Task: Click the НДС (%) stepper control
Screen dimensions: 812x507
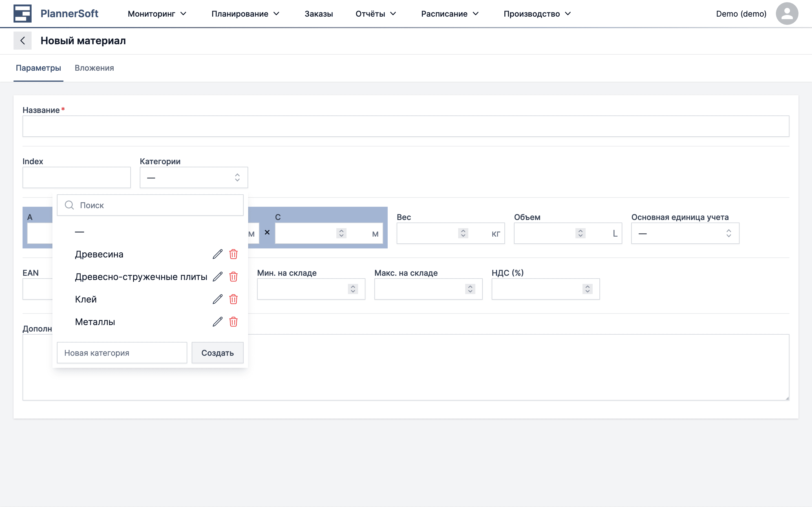Action: pyautogui.click(x=587, y=289)
